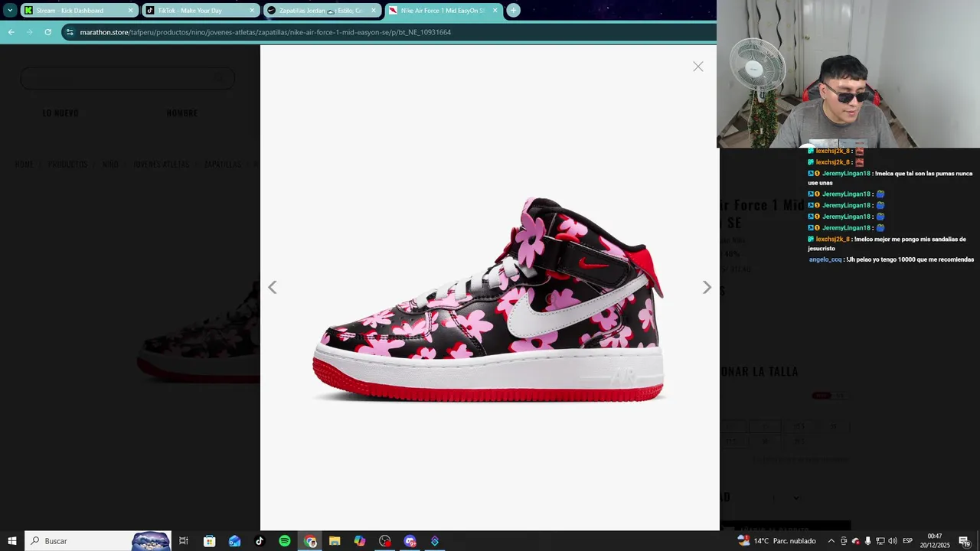Switch to TikTok - Make Your Day tab
The image size is (980, 551).
pos(201,11)
